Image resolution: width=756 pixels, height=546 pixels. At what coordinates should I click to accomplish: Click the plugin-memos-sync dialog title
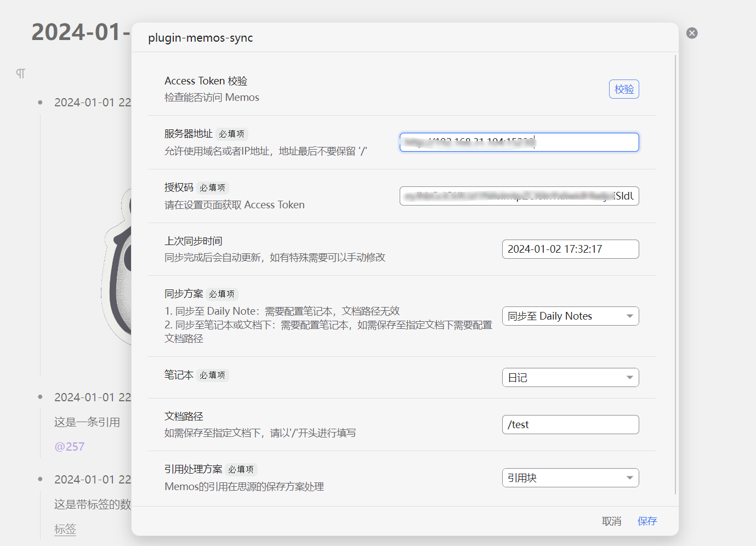point(201,38)
